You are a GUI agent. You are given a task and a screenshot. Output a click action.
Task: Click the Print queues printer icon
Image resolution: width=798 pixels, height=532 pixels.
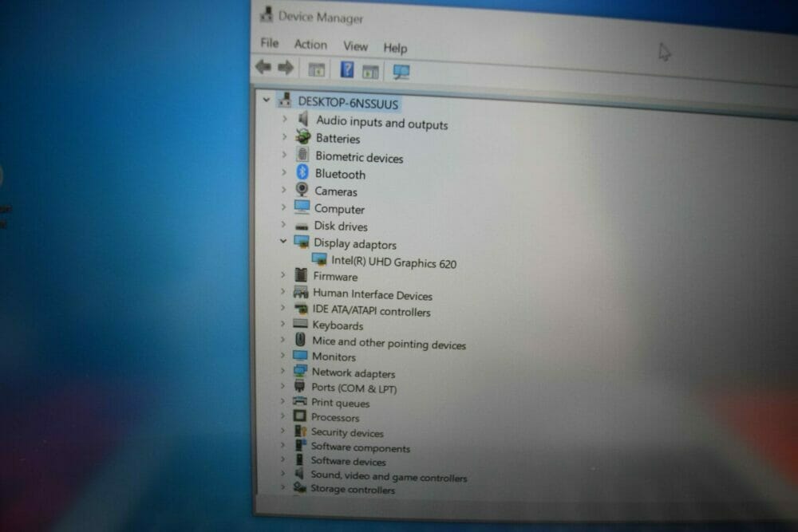click(300, 400)
